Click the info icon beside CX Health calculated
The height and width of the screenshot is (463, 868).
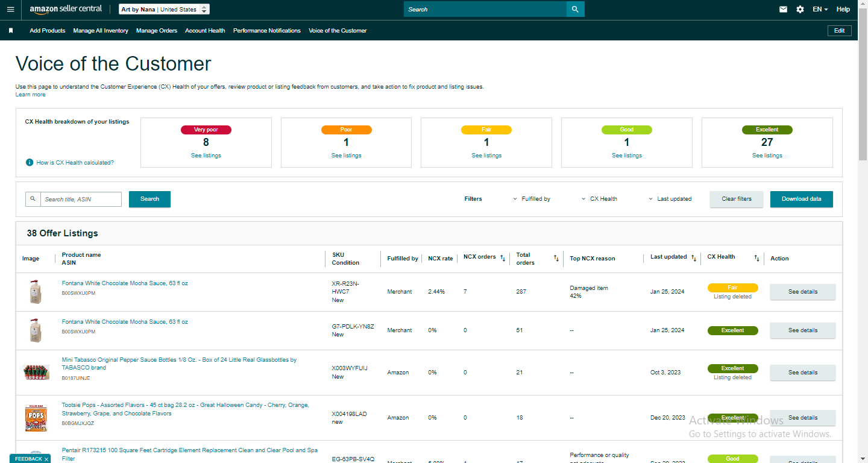(30, 163)
